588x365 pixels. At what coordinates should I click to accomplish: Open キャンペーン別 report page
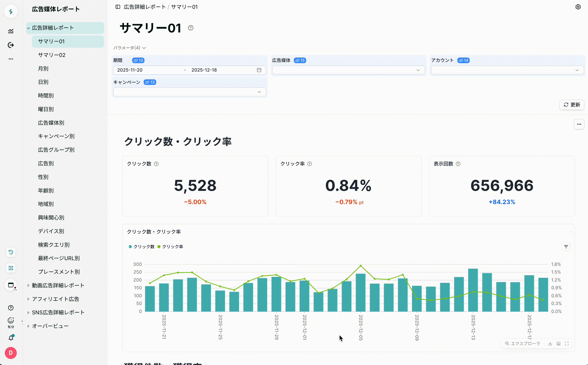coord(56,136)
